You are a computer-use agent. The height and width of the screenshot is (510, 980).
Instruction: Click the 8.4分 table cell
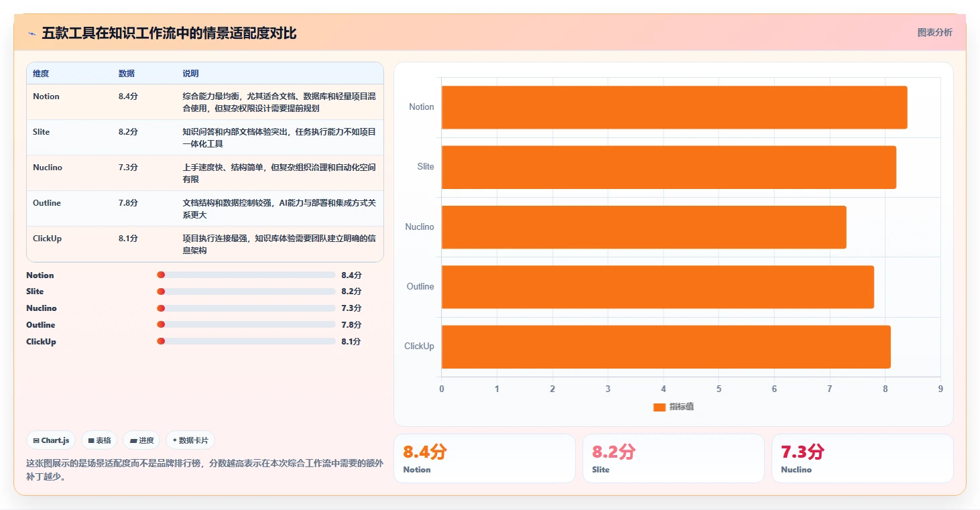[128, 97]
